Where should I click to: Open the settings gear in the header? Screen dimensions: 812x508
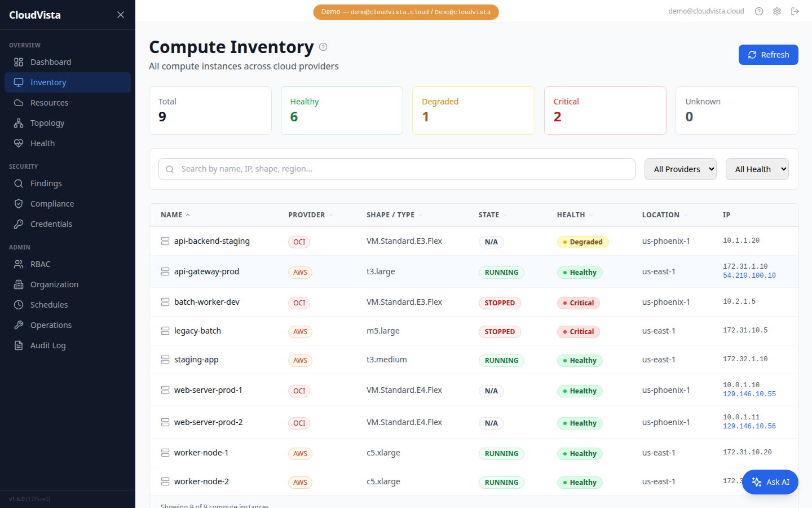[x=777, y=11]
